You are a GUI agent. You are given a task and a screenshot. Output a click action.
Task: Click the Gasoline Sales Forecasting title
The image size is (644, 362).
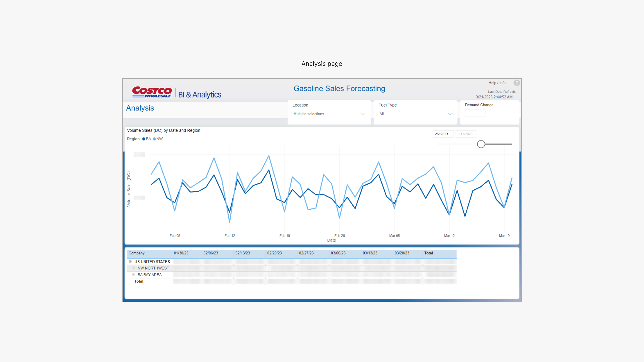339,88
